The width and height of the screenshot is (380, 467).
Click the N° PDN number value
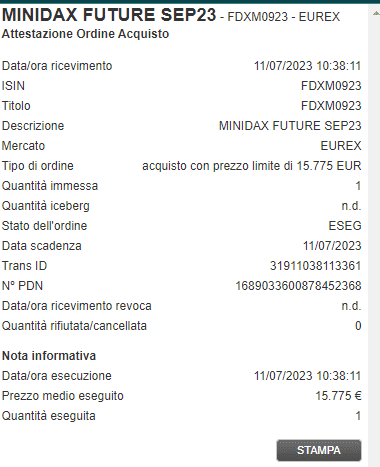(x=298, y=286)
